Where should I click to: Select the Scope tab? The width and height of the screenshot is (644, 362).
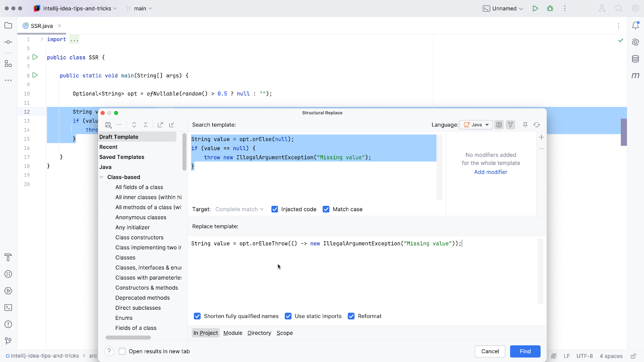click(285, 333)
